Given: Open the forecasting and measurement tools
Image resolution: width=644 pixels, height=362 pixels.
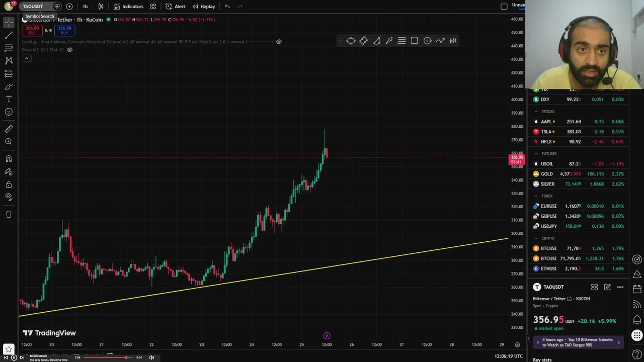Looking at the screenshot, I should [9, 73].
